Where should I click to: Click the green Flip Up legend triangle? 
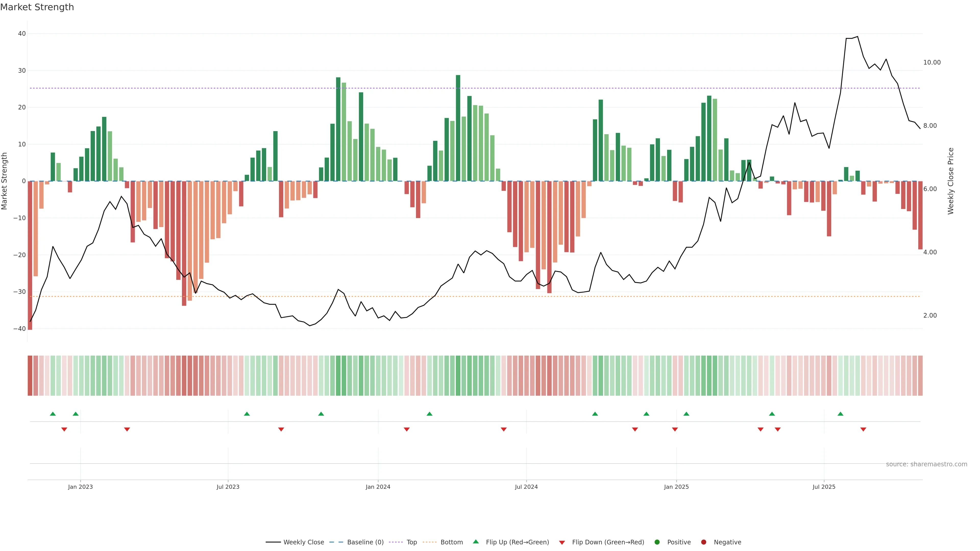475,542
